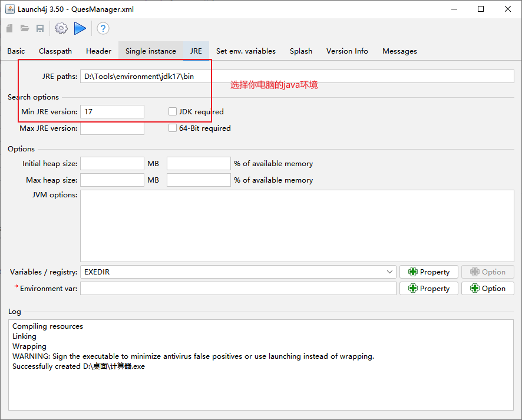Test wrapper with the blue play icon
This screenshot has height=420, width=522.
tap(80, 28)
